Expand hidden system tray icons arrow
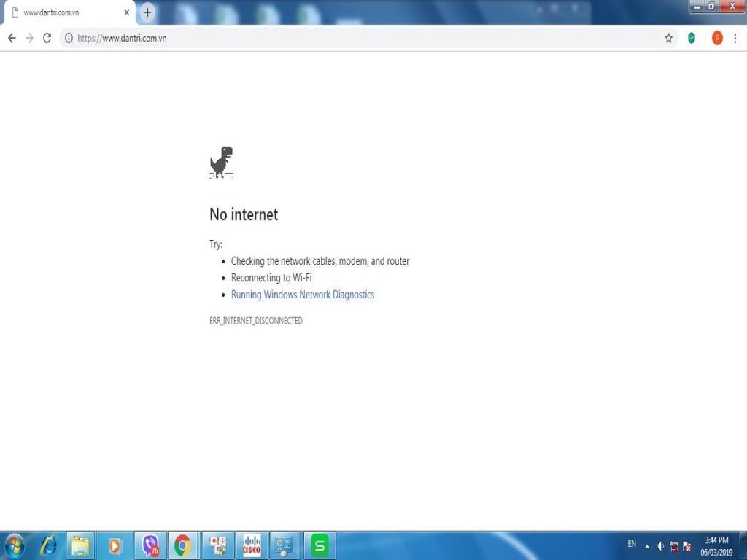This screenshot has height=560, width=747. tap(647, 546)
